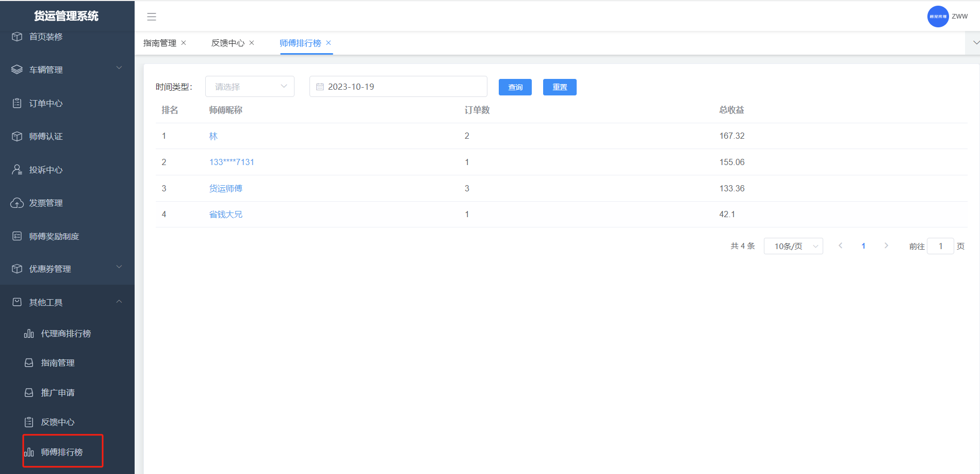Switch to the 指南管理 tab
The image size is (980, 474).
[x=159, y=43]
